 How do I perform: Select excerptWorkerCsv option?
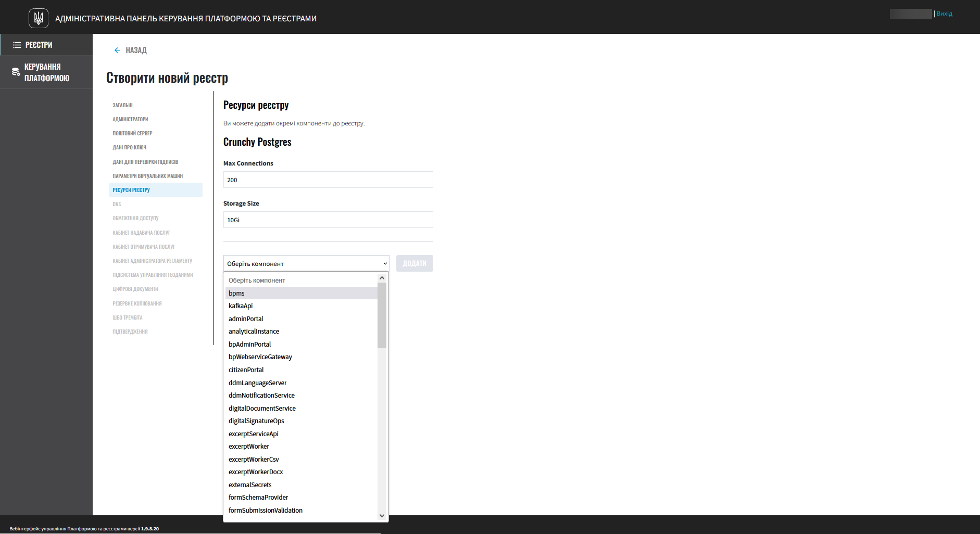pyautogui.click(x=301, y=459)
